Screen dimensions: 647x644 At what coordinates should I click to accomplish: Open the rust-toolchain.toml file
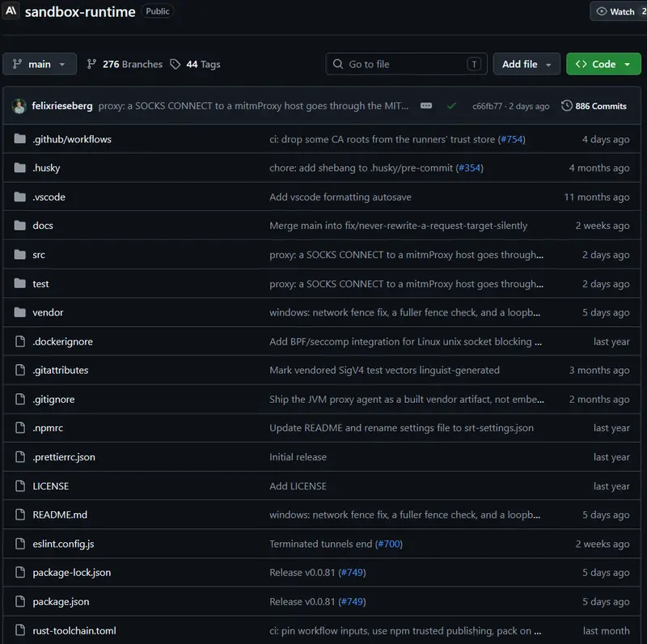pos(74,631)
